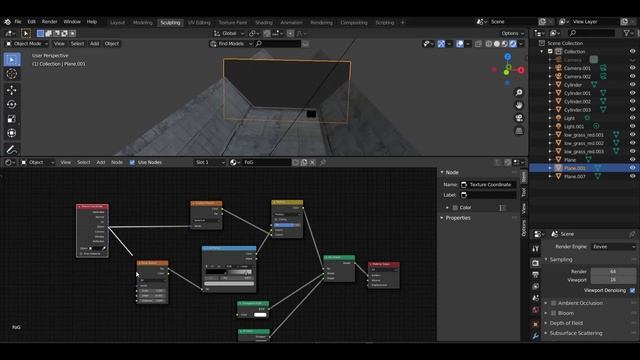Click the Render samples value field

[613, 272]
